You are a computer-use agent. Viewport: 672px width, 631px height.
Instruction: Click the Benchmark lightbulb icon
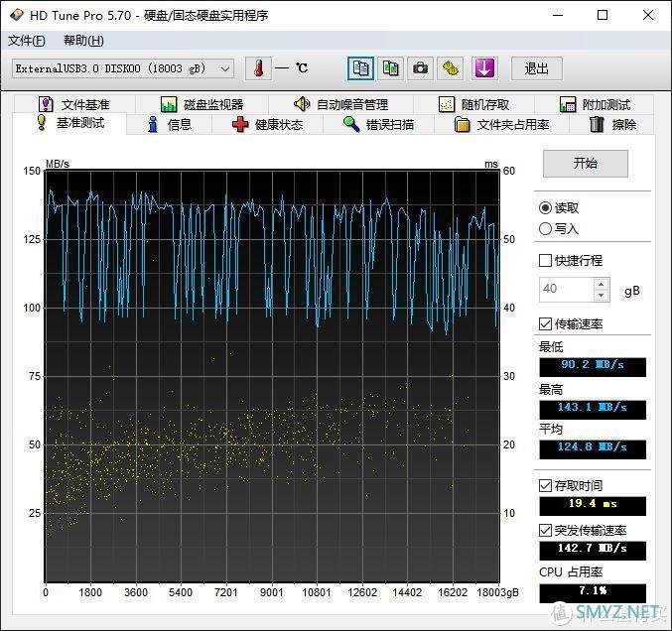[42, 123]
